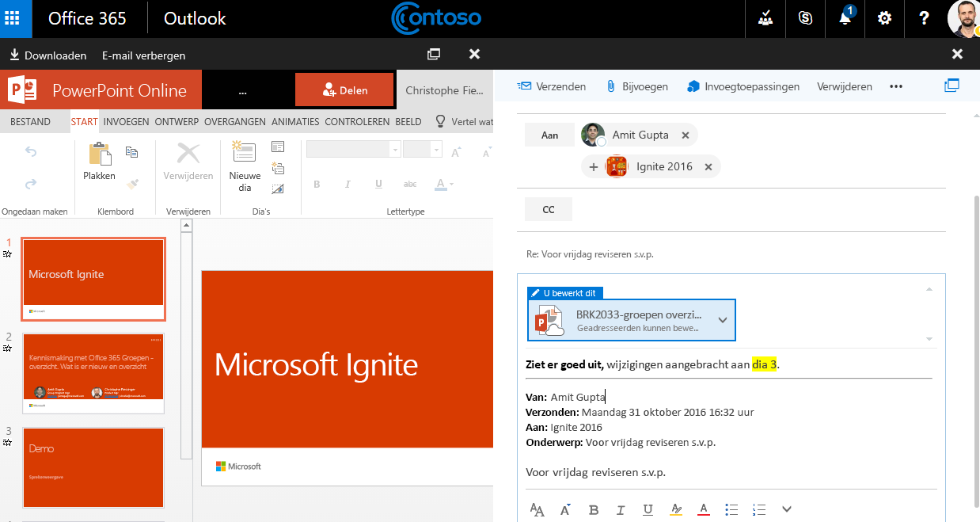This screenshot has height=522, width=980.
Task: Select slide 1 thumbnail Microsoft Ignite
Action: tap(93, 278)
